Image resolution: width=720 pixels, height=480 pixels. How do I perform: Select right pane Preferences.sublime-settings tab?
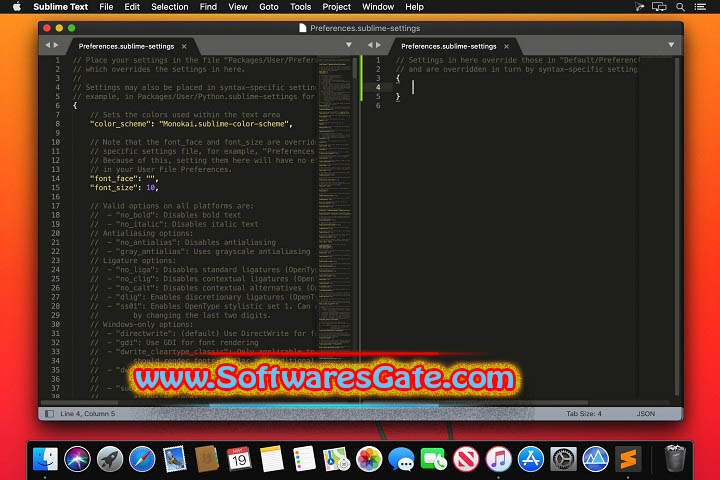[x=449, y=46]
